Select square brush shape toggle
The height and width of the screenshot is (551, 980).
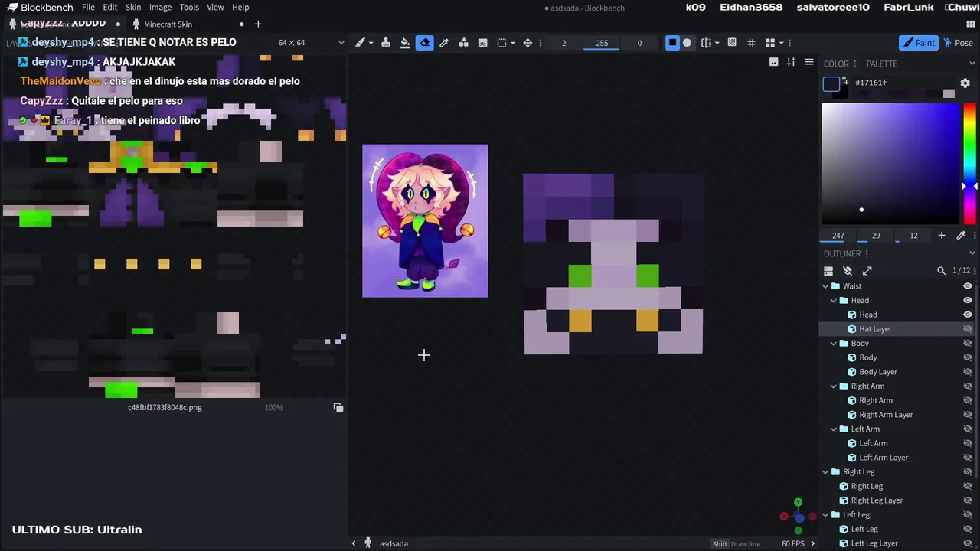[x=672, y=43]
